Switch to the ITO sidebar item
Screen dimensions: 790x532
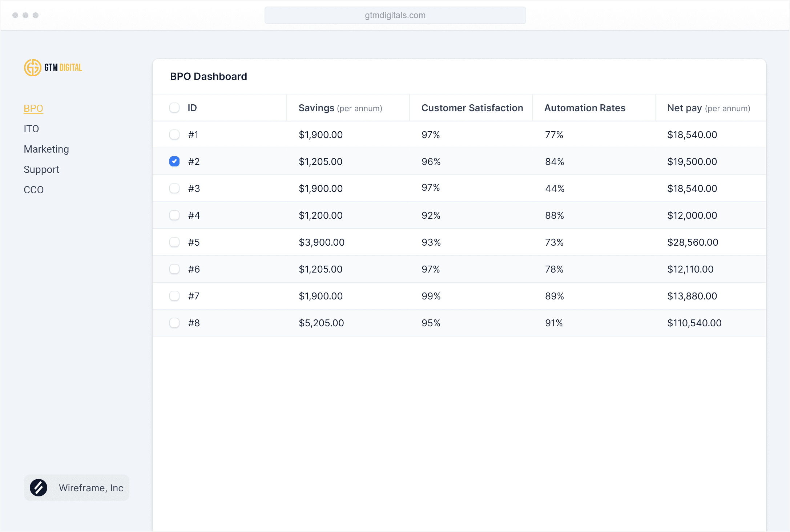tap(31, 129)
